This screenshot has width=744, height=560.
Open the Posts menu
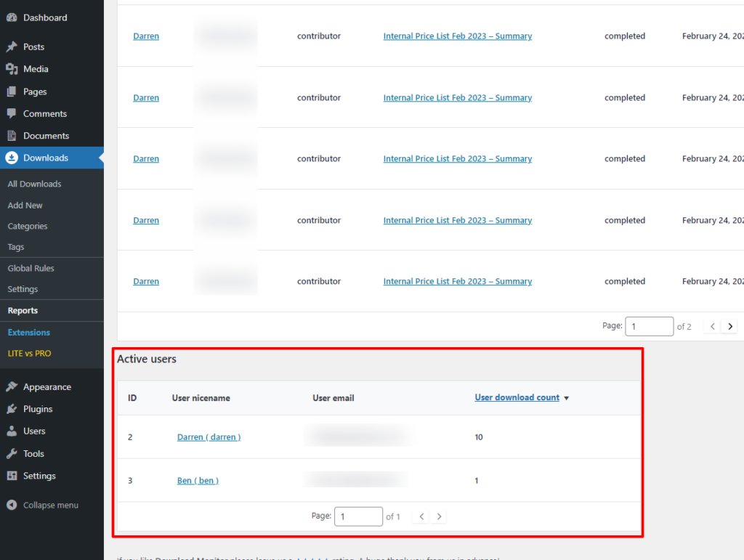[33, 46]
